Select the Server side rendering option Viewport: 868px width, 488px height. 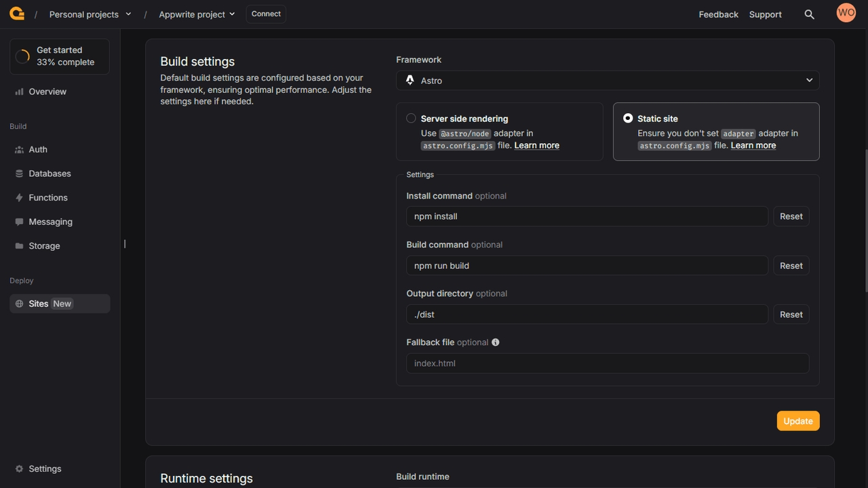411,119
